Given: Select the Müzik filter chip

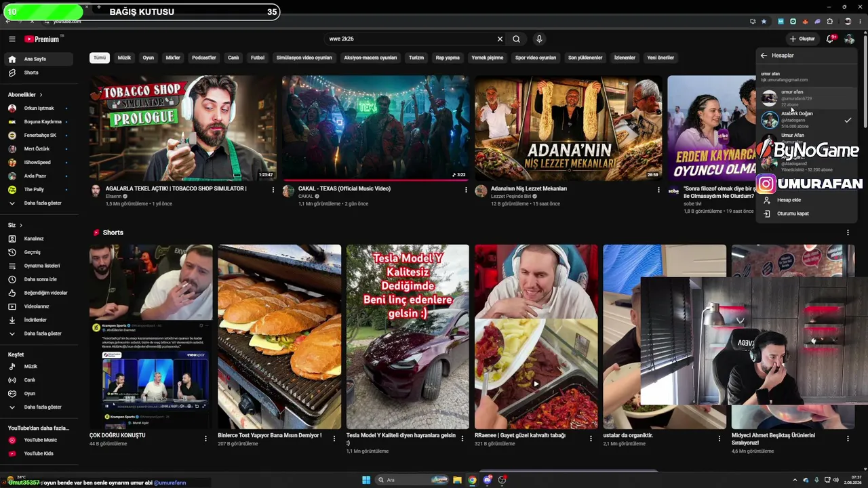Looking at the screenshot, I should coord(124,58).
